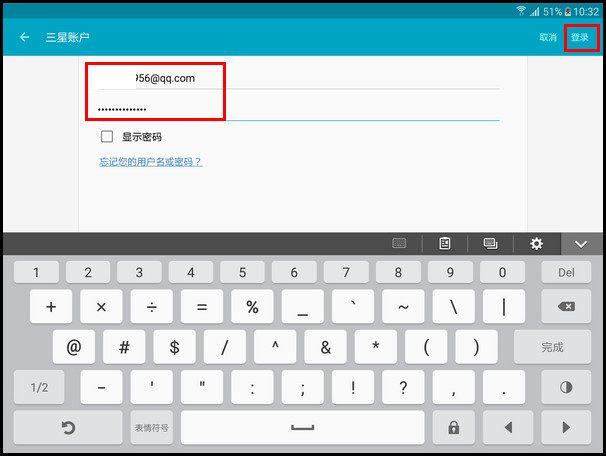This screenshot has height=456, width=606.
Task: Collapse the keyboard with the chevron
Action: coord(581,244)
